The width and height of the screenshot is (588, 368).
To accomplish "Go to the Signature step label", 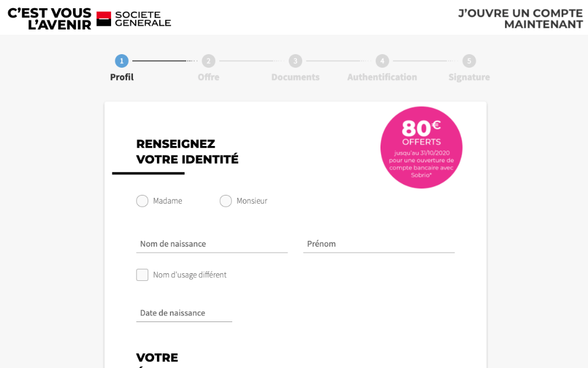I will coord(469,77).
